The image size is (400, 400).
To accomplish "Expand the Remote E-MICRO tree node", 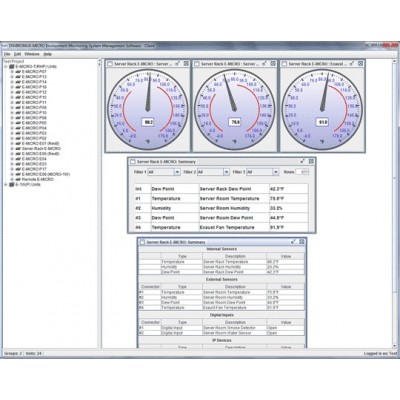I will [12, 179].
